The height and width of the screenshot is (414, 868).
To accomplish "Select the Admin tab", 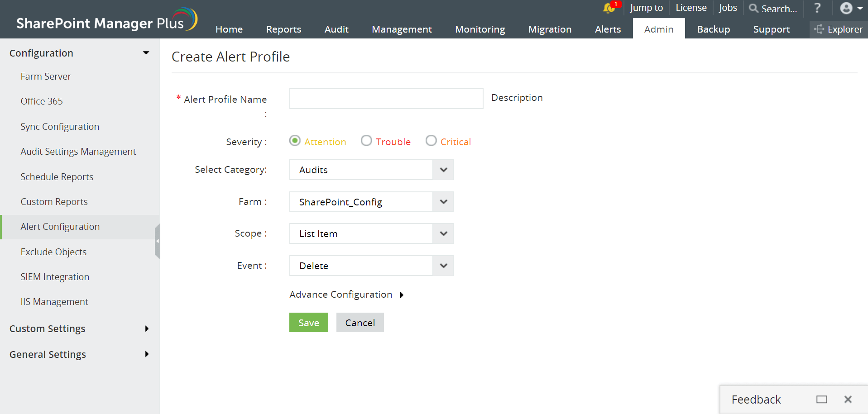I will (x=659, y=29).
